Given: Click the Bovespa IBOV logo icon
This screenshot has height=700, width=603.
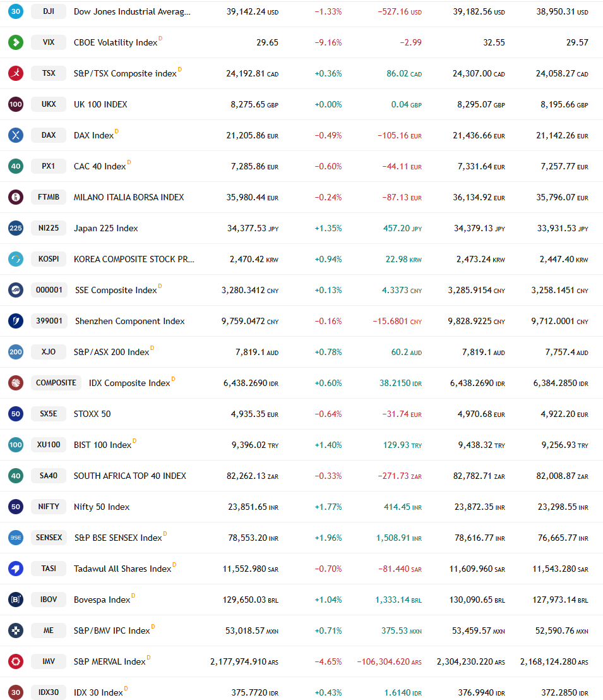Looking at the screenshot, I should click(x=16, y=600).
